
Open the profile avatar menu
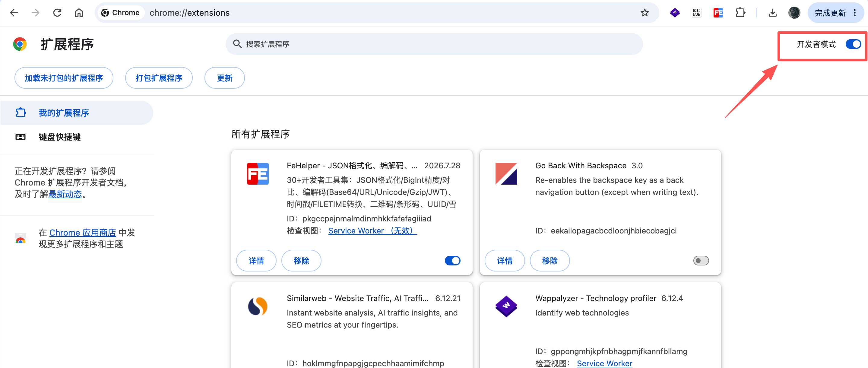click(794, 13)
